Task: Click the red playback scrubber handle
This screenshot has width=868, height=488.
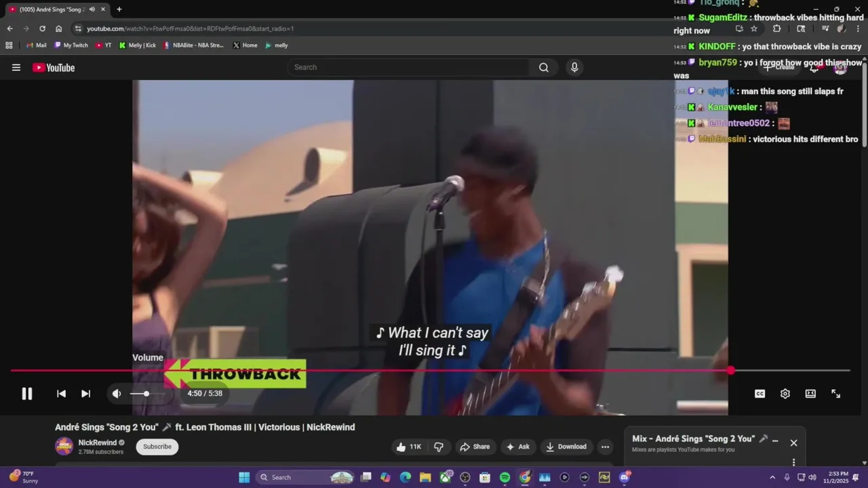Action: tap(730, 370)
